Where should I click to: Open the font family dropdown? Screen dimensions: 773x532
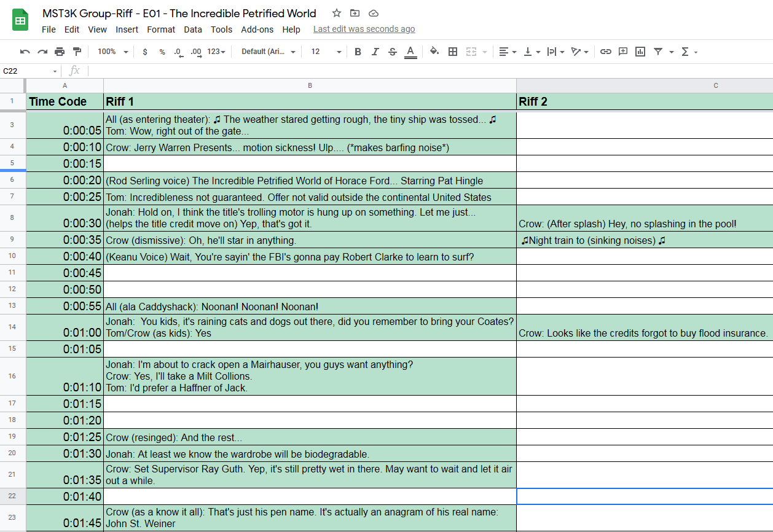[269, 52]
